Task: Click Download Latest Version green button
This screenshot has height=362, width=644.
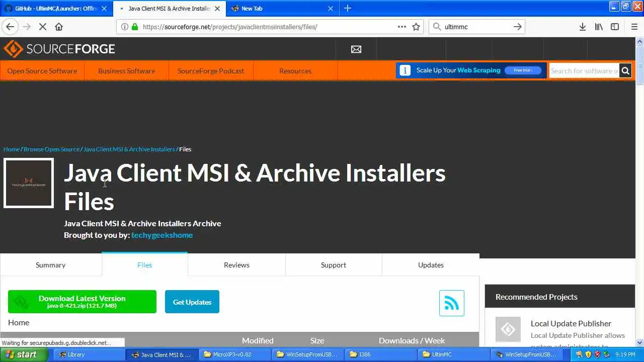Action: point(82,302)
